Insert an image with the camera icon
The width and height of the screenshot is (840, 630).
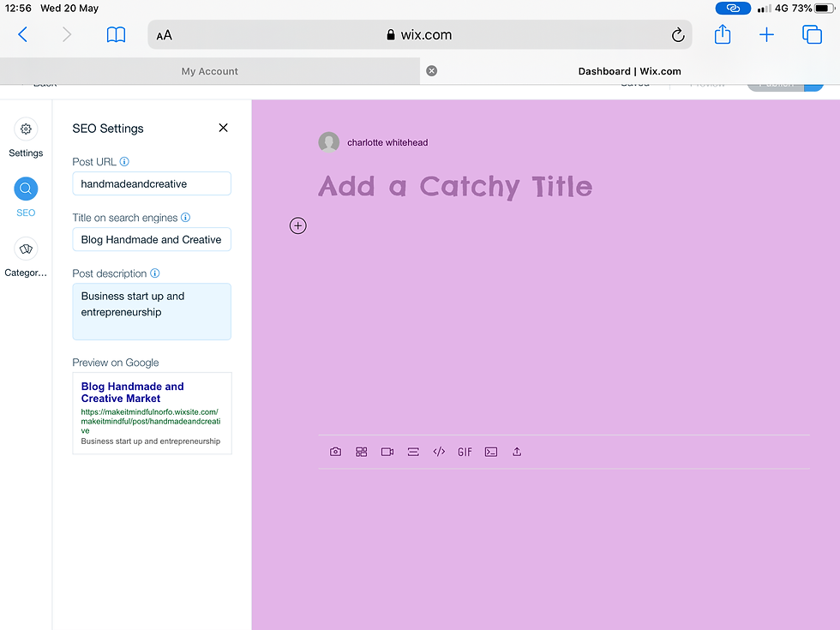coord(335,452)
